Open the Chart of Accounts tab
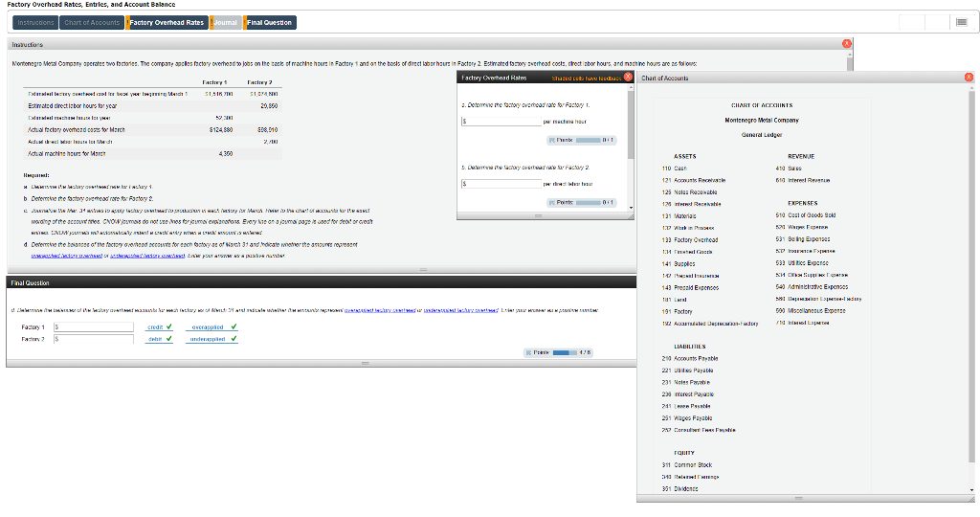This screenshot has height=517, width=980. coord(91,23)
